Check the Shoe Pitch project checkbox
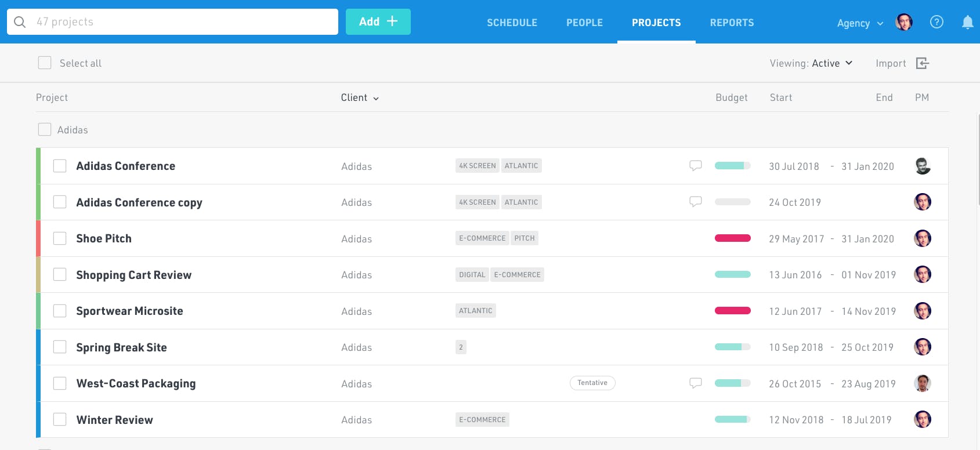The image size is (980, 450). [x=60, y=238]
